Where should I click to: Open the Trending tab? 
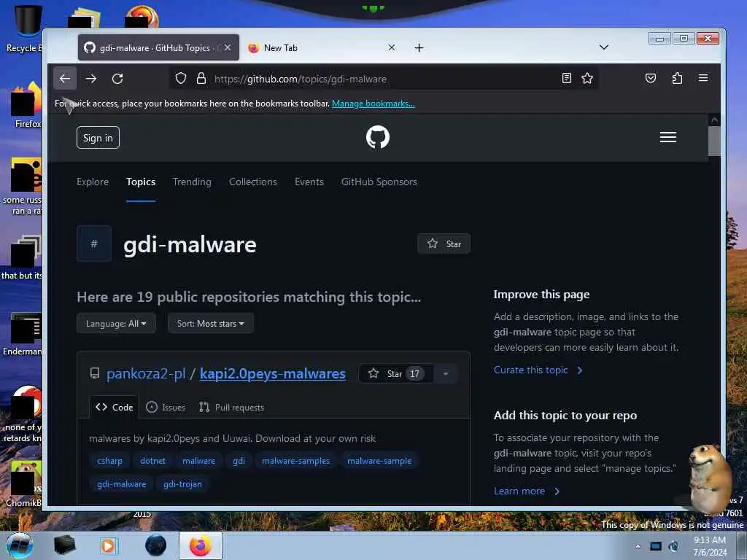192,182
